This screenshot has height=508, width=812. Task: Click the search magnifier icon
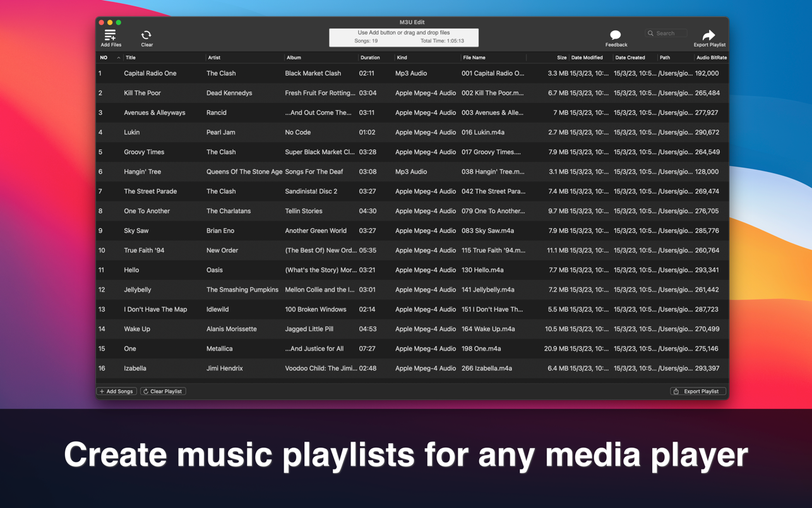(x=650, y=33)
